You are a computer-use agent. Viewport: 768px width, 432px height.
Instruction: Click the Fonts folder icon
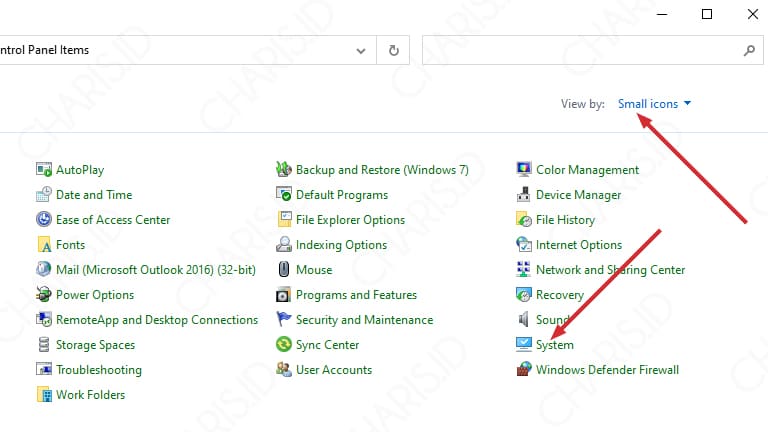44,245
